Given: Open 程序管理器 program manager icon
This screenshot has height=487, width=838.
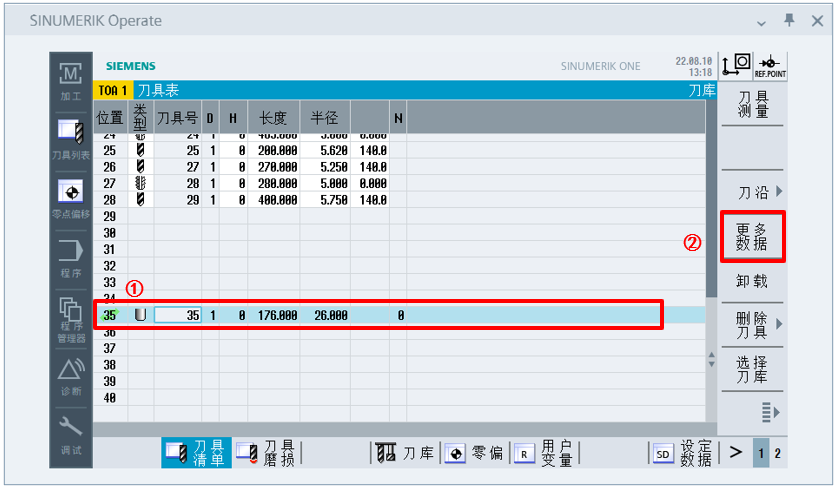Looking at the screenshot, I should point(71,320).
